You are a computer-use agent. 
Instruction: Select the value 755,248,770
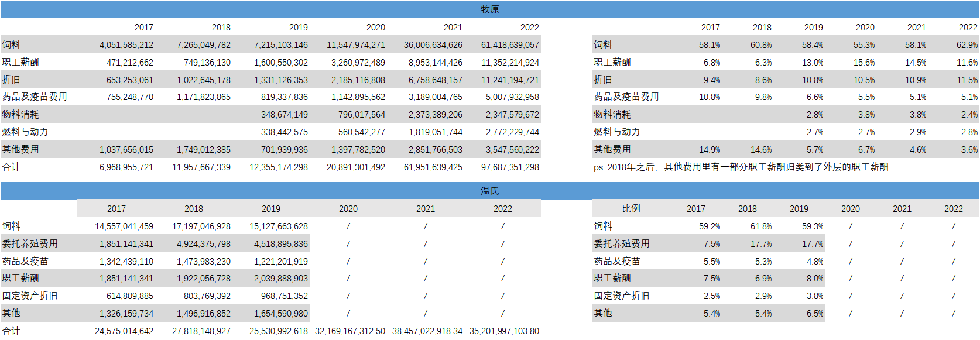point(130,97)
